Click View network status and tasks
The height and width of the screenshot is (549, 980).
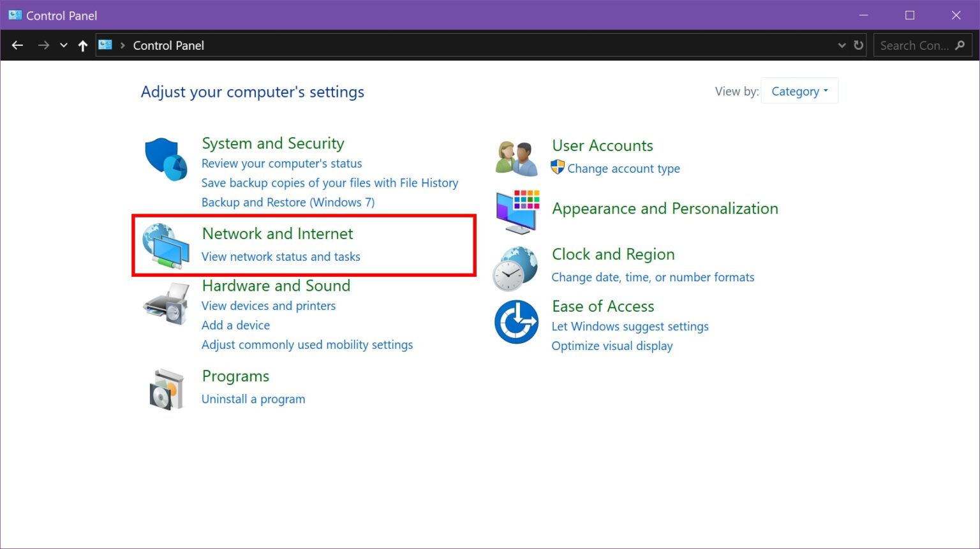click(281, 256)
